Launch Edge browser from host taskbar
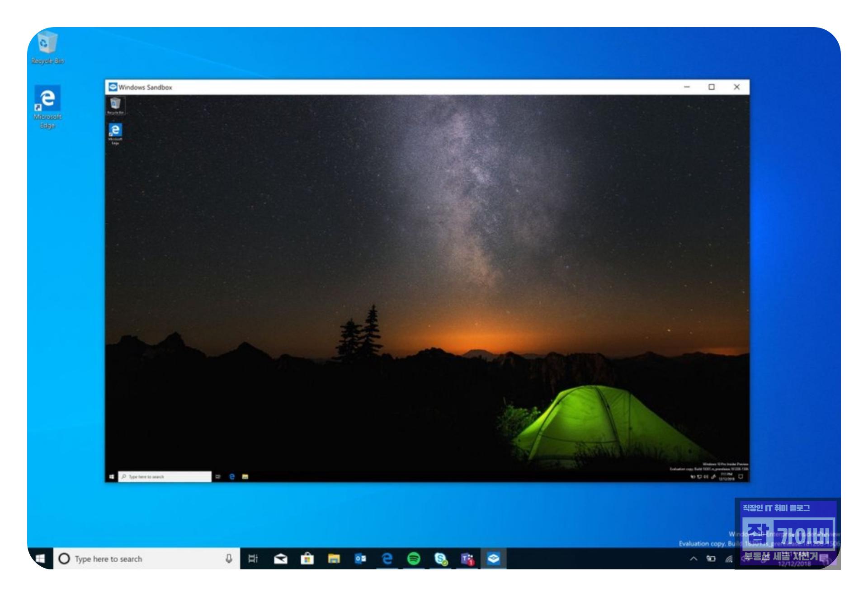The height and width of the screenshot is (597, 868). [x=387, y=559]
